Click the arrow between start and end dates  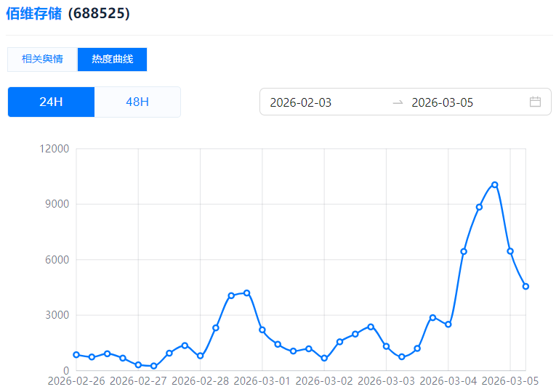(398, 102)
